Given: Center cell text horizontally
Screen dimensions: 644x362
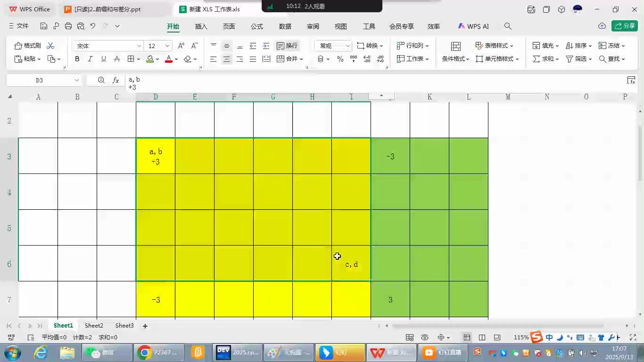Looking at the screenshot, I should click(x=227, y=59).
